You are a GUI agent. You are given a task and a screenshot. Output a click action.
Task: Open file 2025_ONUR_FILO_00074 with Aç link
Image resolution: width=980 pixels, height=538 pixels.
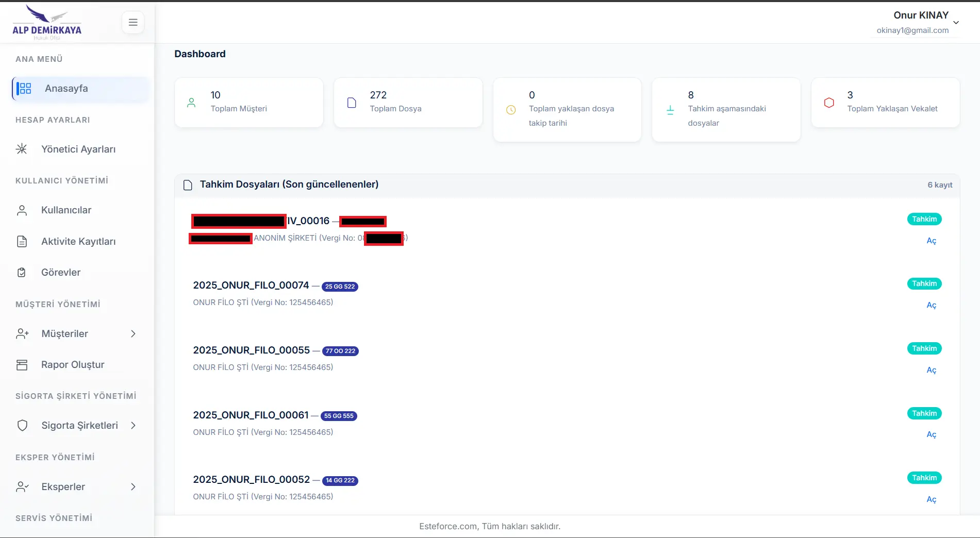[931, 305]
